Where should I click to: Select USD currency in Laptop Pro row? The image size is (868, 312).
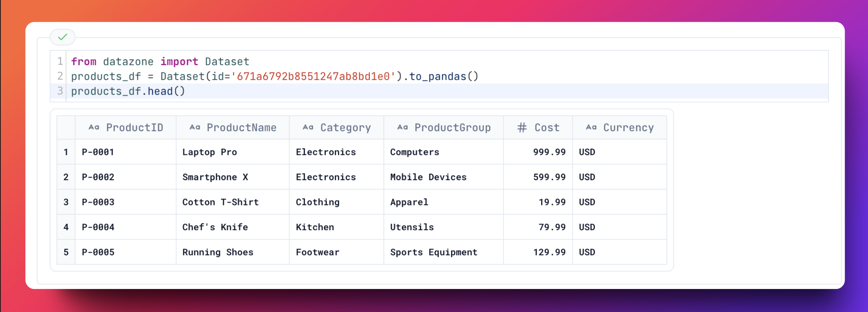tap(620, 152)
